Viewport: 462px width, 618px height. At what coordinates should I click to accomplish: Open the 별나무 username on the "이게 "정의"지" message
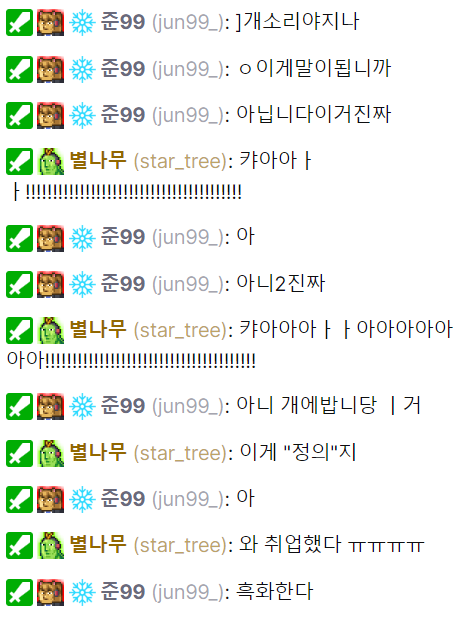coord(98,452)
